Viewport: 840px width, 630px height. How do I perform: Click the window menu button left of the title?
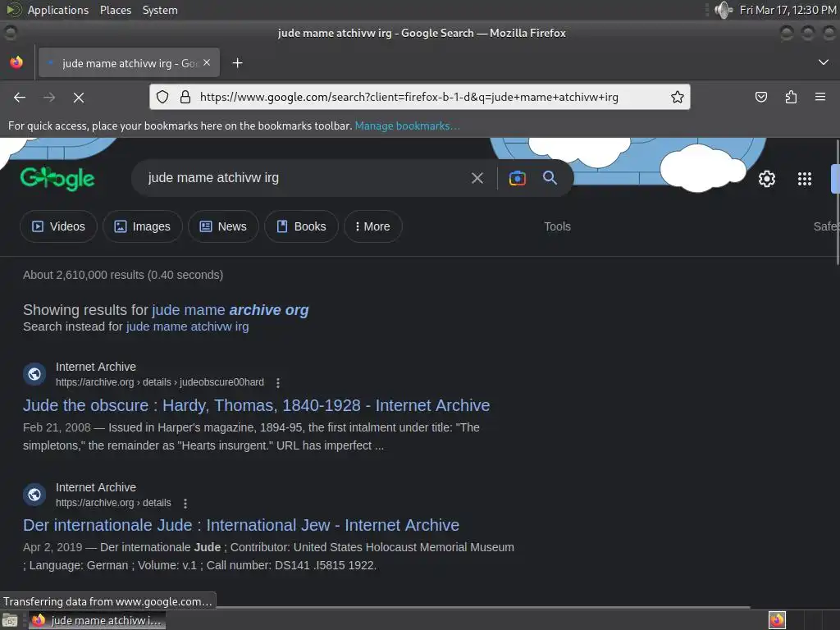click(10, 33)
